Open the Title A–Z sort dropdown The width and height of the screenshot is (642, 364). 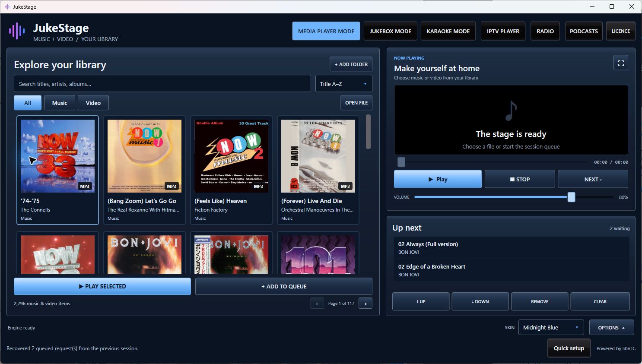[344, 84]
